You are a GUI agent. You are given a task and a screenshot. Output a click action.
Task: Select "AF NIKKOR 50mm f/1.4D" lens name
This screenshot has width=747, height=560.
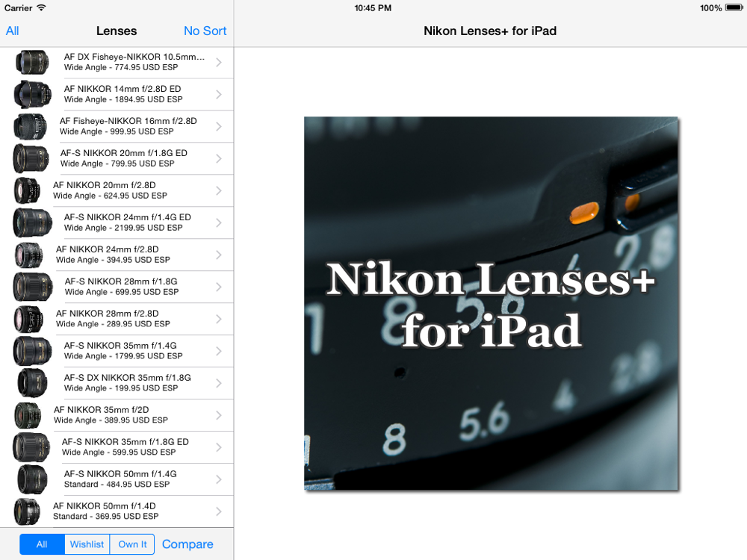[105, 505]
